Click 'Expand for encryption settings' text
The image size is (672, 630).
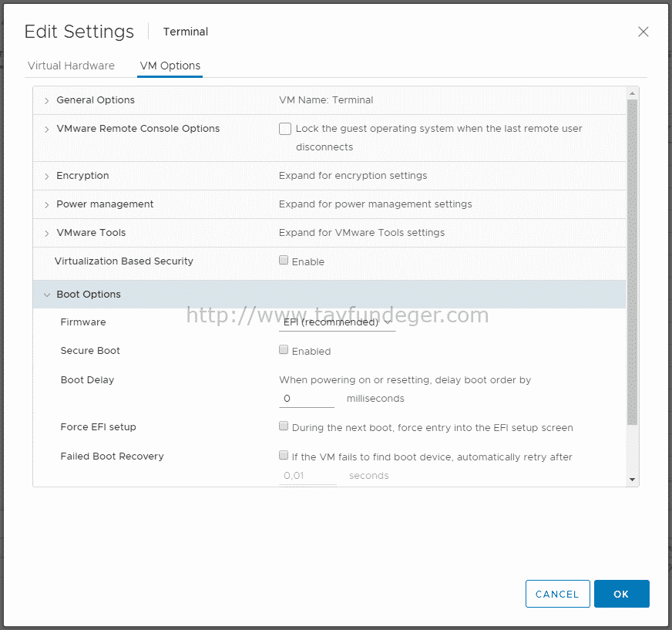pyautogui.click(x=353, y=176)
